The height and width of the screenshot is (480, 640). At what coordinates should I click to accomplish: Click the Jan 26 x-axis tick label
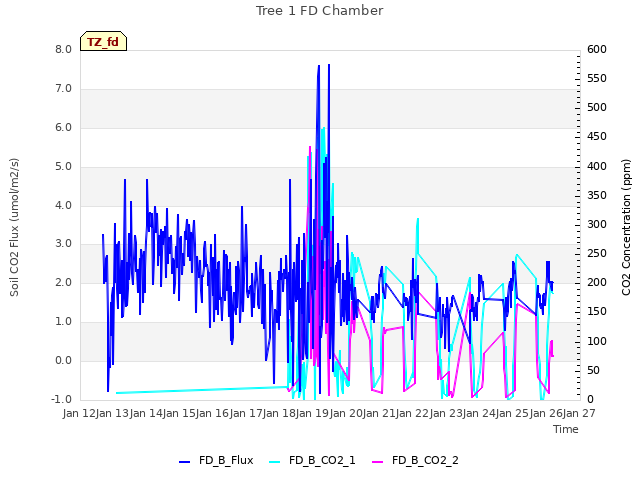coord(546,413)
